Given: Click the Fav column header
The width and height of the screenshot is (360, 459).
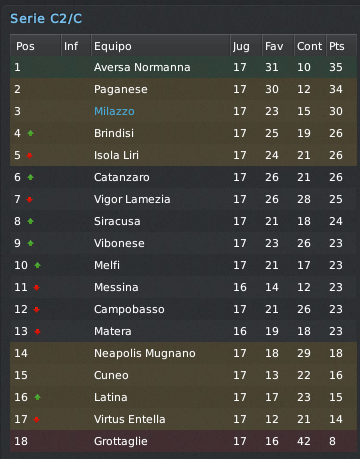Looking at the screenshot, I should tap(278, 46).
